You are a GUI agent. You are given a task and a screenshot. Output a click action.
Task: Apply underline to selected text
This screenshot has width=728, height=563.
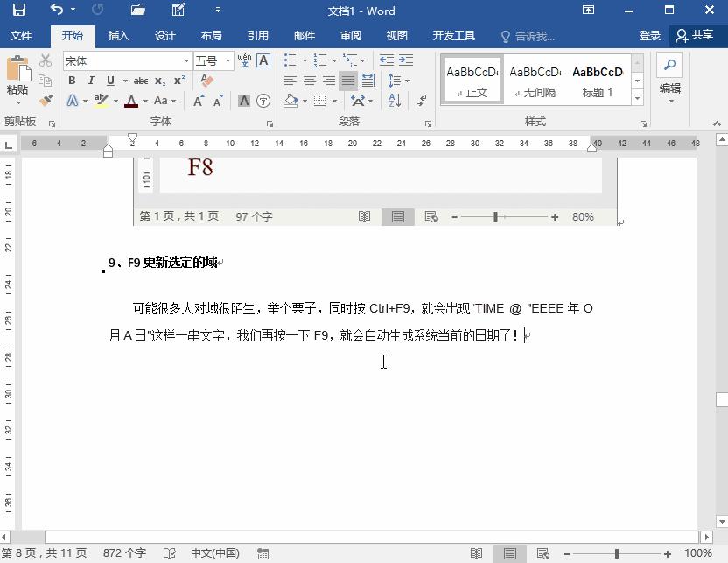[110, 81]
